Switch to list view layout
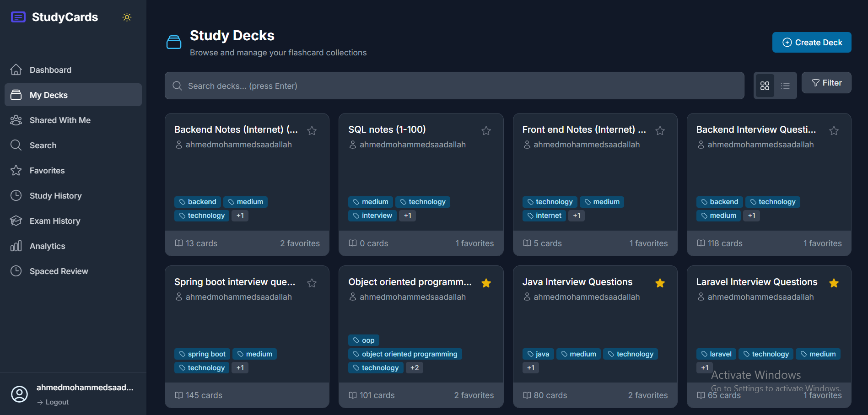Image resolution: width=868 pixels, height=415 pixels. tap(785, 86)
